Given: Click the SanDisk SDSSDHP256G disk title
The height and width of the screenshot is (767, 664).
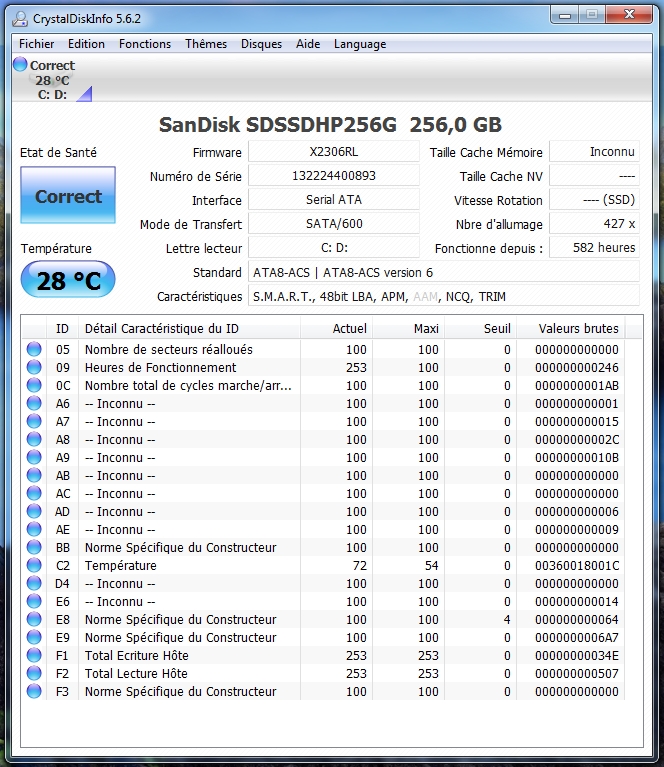Looking at the screenshot, I should (x=330, y=124).
